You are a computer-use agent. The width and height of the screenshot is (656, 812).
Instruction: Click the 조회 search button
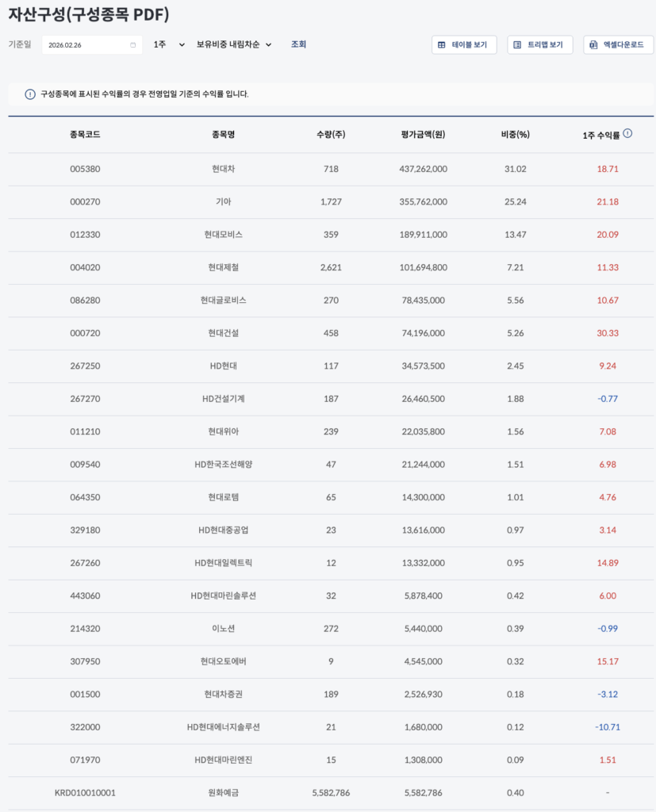[298, 44]
